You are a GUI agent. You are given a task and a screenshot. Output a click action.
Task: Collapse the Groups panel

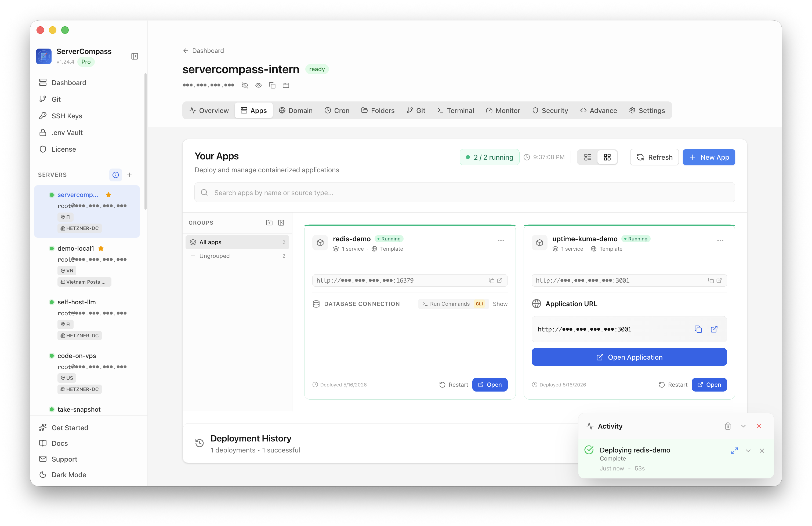281,222
